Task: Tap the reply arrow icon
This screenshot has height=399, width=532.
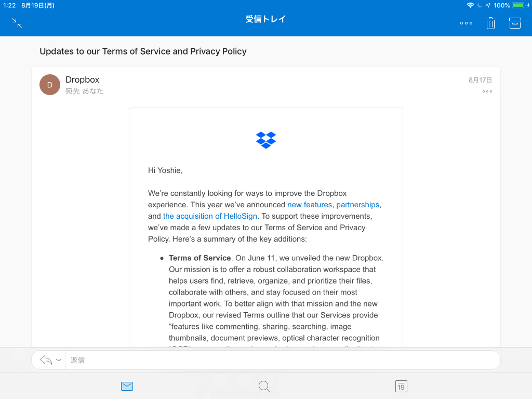Action: (x=46, y=360)
